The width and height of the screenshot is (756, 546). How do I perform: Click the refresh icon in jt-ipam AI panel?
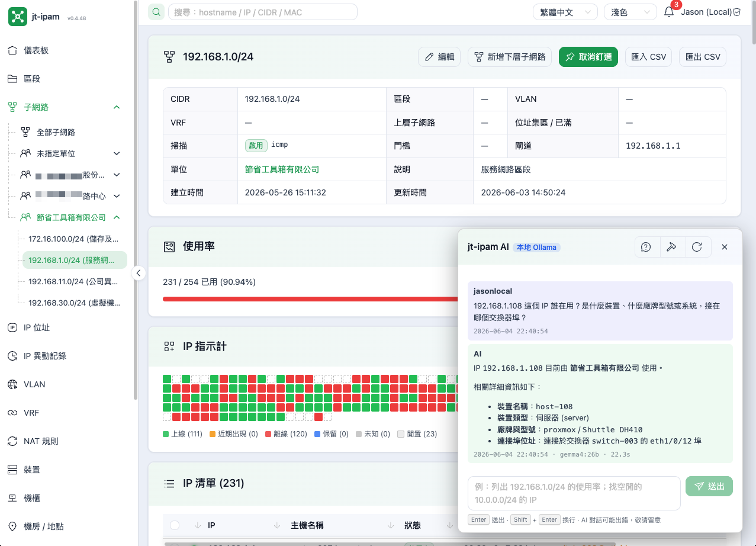point(697,247)
